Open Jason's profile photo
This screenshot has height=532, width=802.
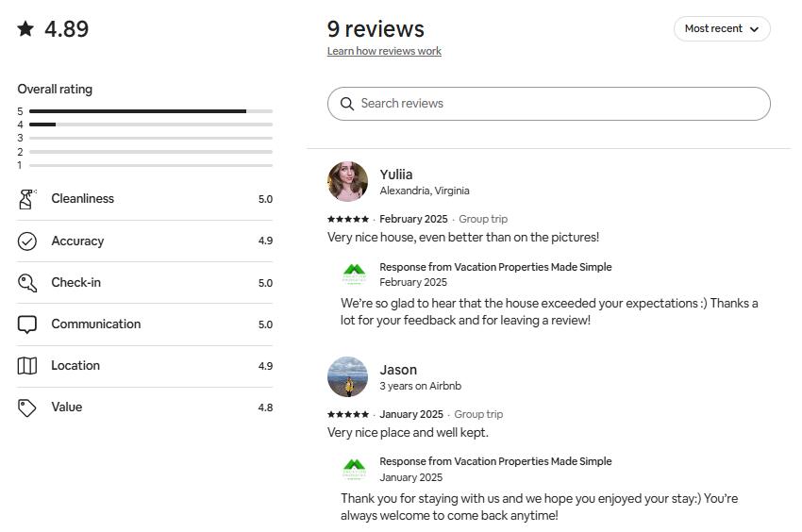(347, 376)
